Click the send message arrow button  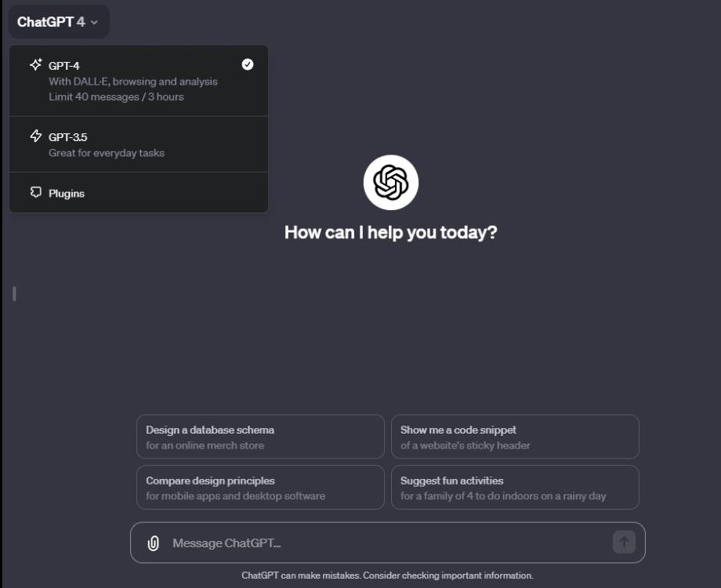click(624, 542)
